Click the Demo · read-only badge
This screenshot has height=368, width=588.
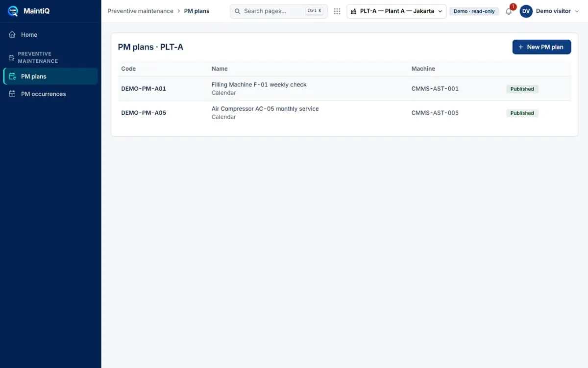point(474,11)
